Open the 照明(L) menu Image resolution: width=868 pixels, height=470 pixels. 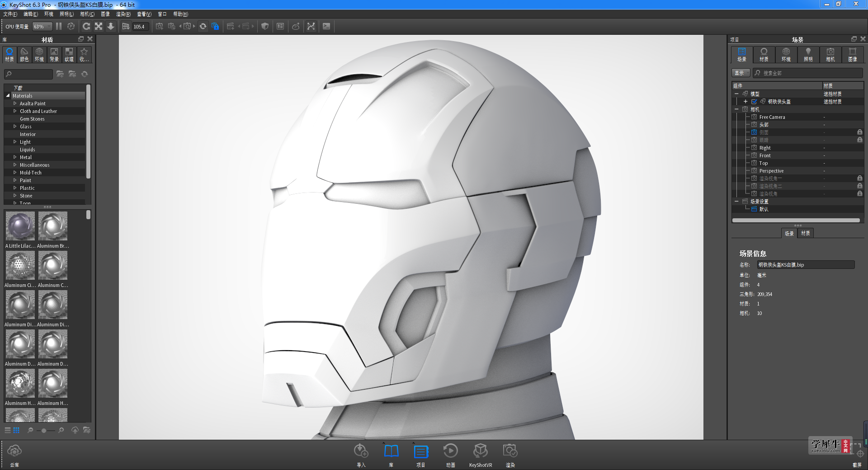67,14
